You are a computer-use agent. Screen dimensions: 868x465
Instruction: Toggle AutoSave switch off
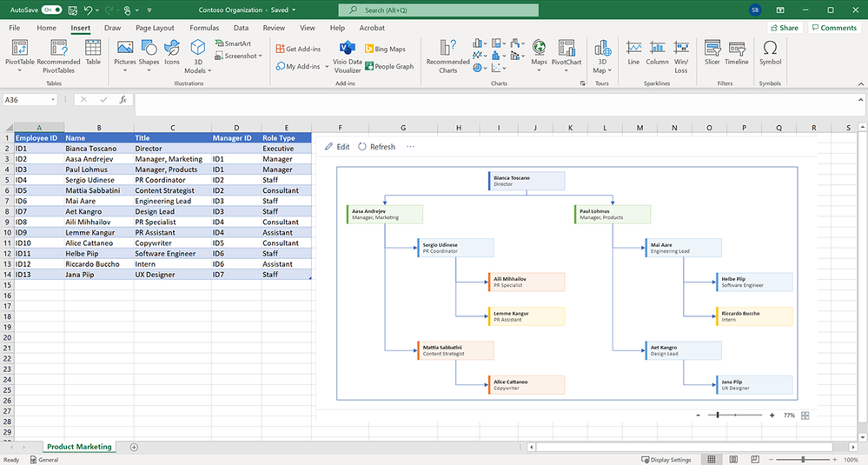point(51,10)
